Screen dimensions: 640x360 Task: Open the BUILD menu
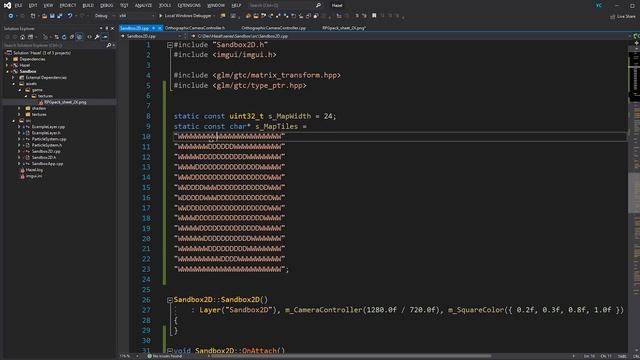88,5
